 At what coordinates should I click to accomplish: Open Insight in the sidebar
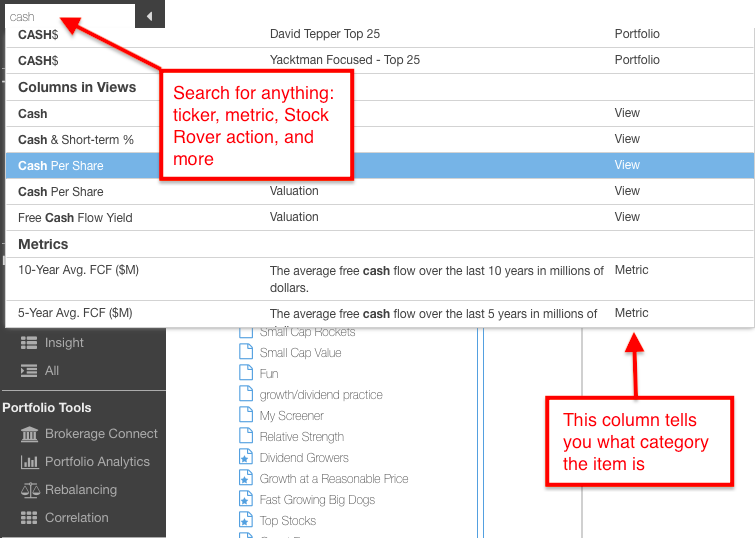tap(64, 342)
